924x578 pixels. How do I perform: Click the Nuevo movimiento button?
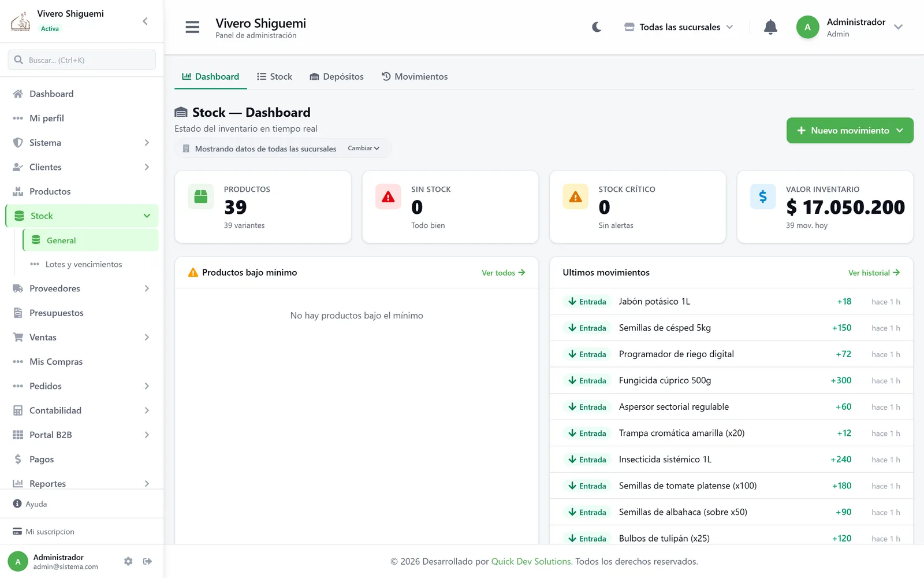(850, 131)
